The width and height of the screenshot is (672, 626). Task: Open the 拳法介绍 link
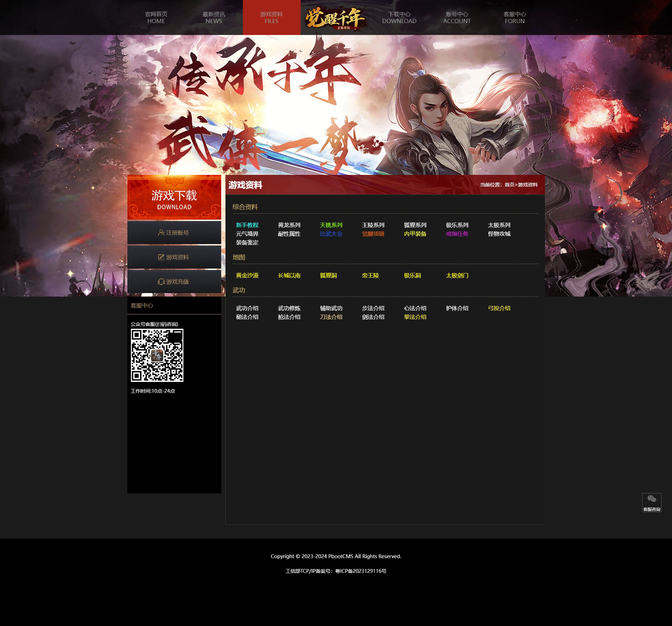(415, 317)
